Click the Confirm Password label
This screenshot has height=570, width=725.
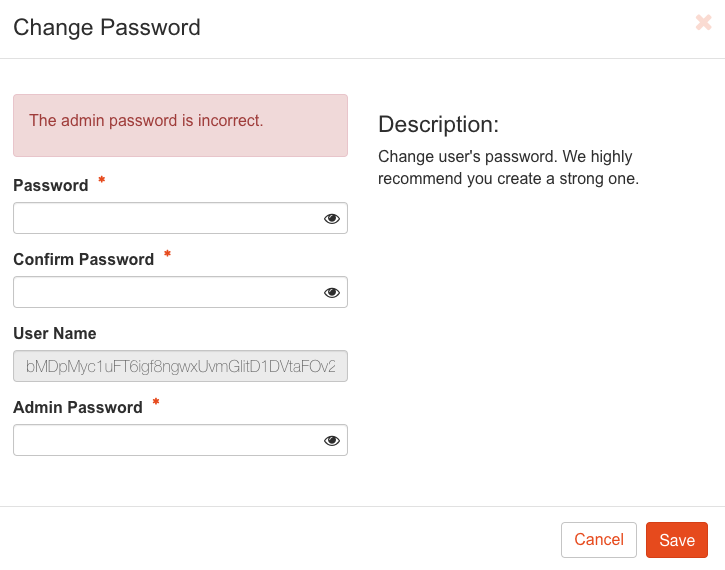pos(83,259)
